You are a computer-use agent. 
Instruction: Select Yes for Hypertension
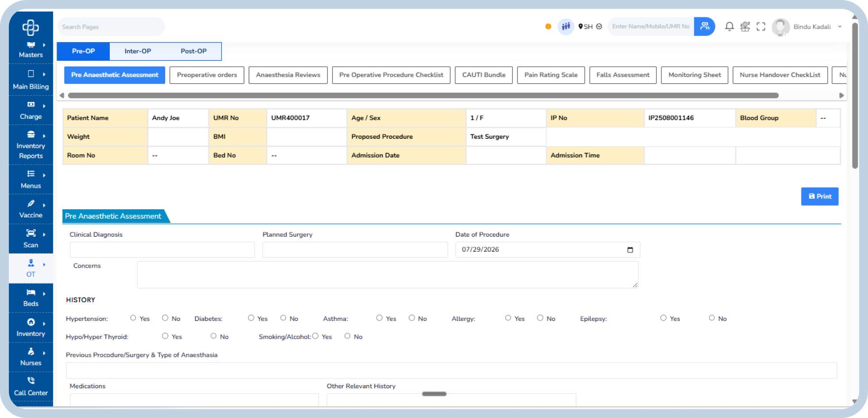point(133,318)
